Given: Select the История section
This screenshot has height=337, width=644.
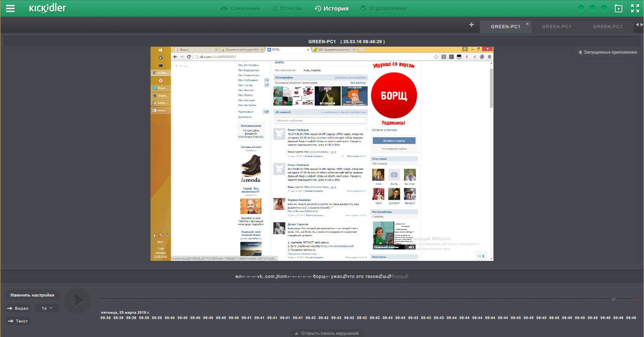Looking at the screenshot, I should (x=331, y=8).
